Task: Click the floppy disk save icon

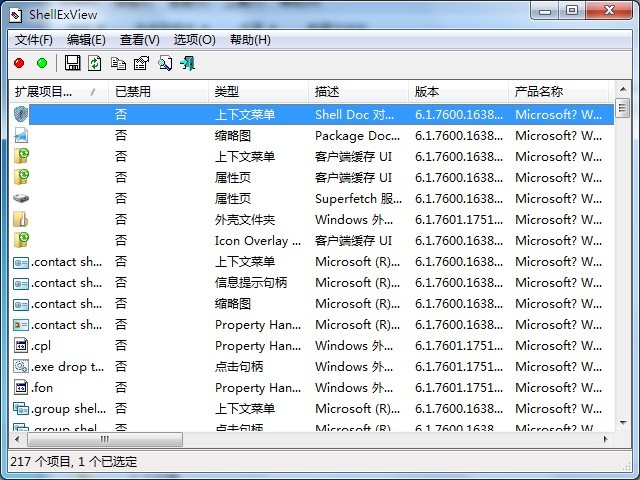Action: point(72,63)
